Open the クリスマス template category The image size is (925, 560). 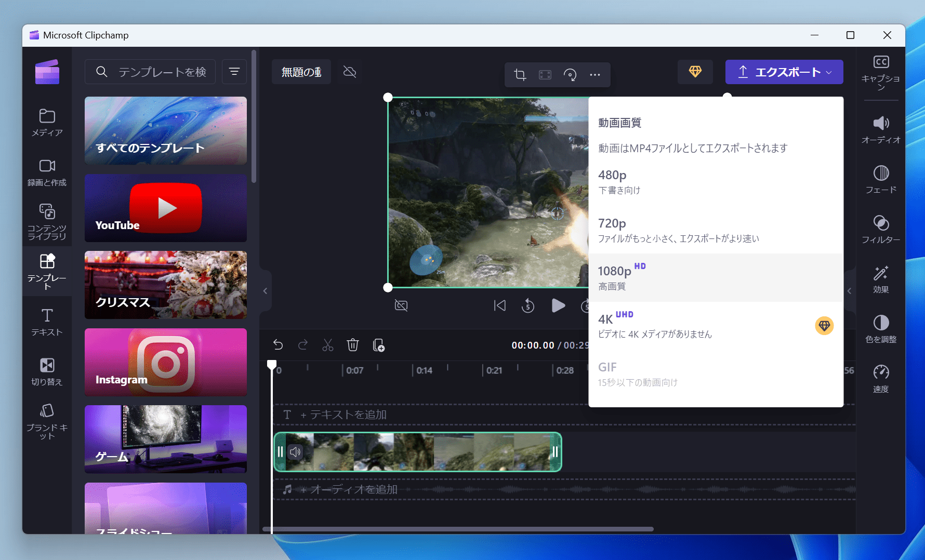(x=166, y=285)
